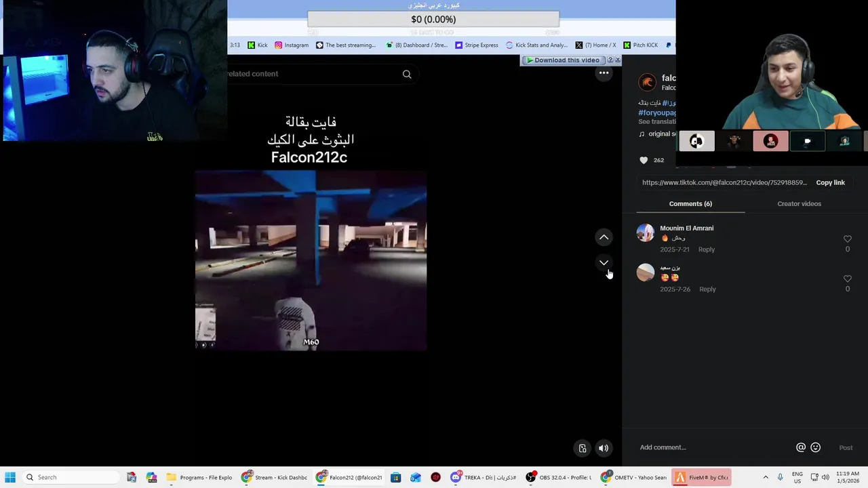Open the Pitch KICK bookmark
Screen dimensions: 868x488
[x=641, y=45]
